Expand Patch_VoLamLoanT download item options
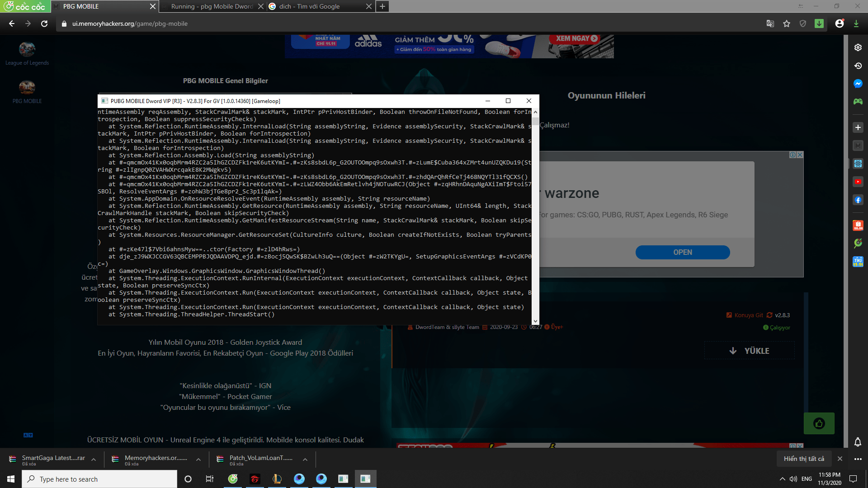This screenshot has height=488, width=868. pyautogui.click(x=305, y=460)
